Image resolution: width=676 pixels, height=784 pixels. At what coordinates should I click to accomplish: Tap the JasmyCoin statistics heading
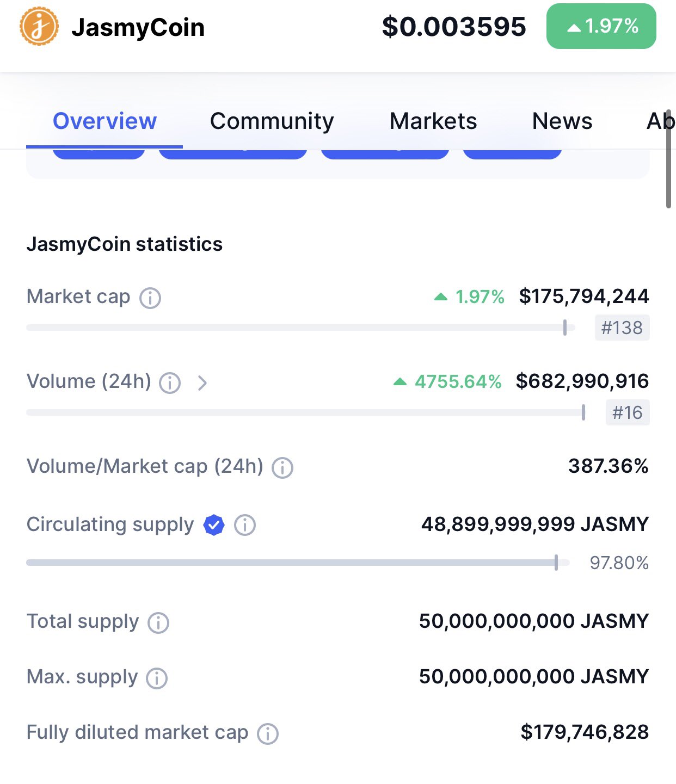(x=125, y=244)
